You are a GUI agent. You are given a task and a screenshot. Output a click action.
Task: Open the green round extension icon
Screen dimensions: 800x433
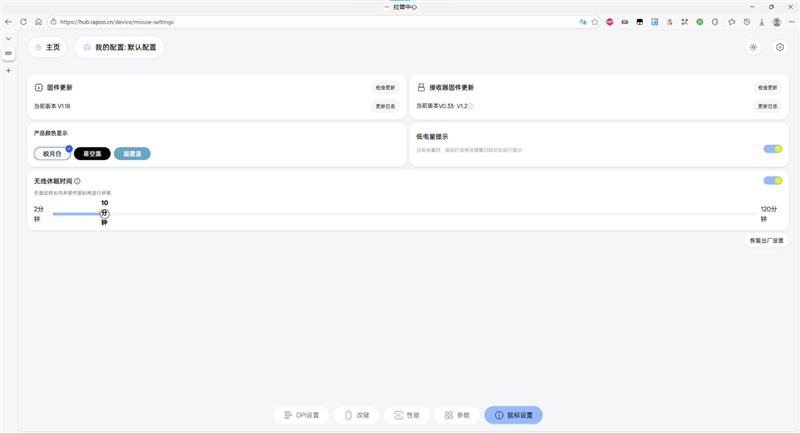pos(700,22)
